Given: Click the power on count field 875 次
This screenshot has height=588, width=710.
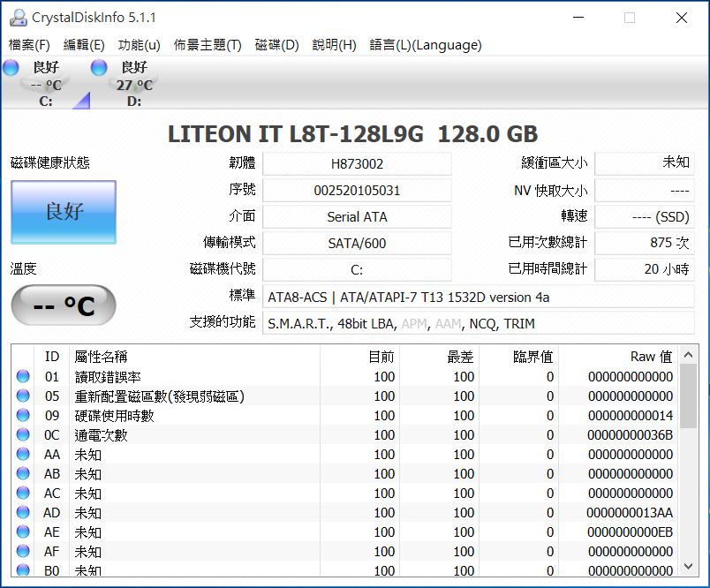Looking at the screenshot, I should [645, 243].
